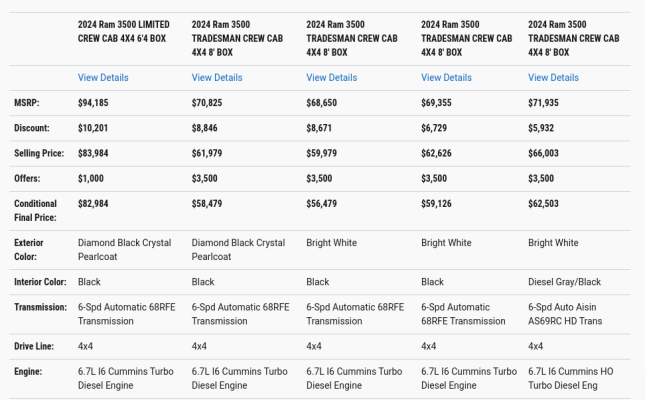Screen dimensions: 645x400
Task: Open View Details for the $71,935 Tradesman
Action: point(553,77)
